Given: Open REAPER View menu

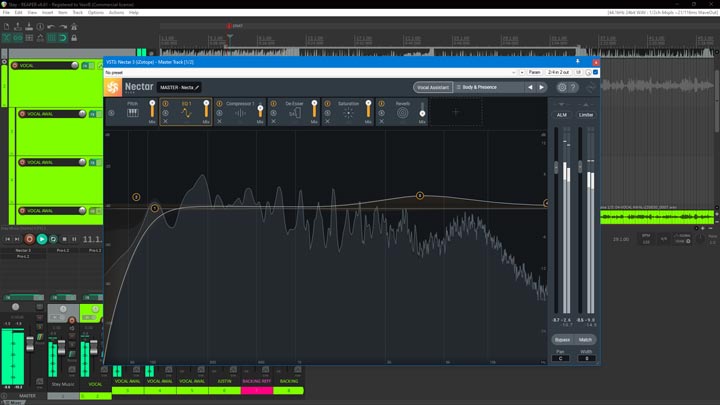Looking at the screenshot, I should pyautogui.click(x=32, y=12).
